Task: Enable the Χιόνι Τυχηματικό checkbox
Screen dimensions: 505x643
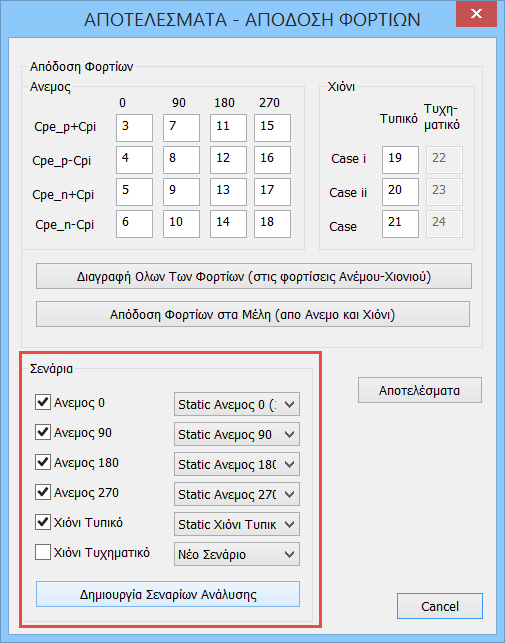Action: (x=43, y=552)
